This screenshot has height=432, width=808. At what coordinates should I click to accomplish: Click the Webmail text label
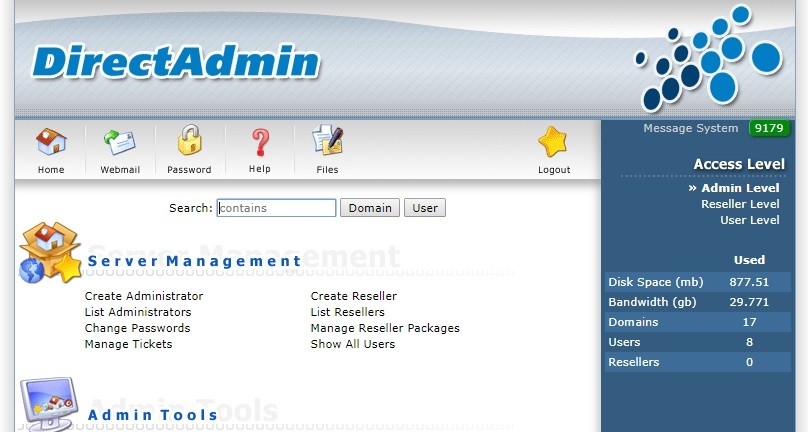tap(120, 170)
